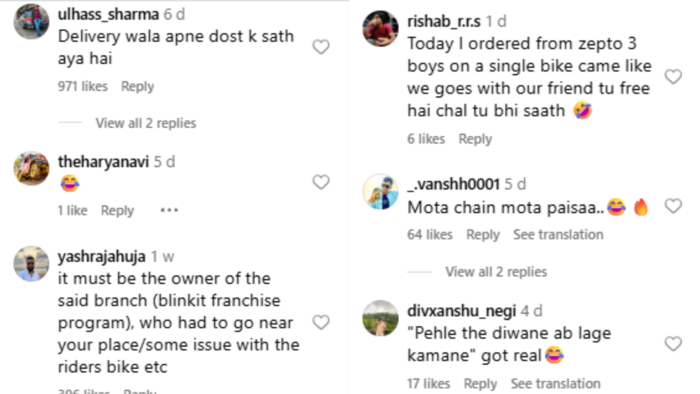Viewport: 700px width, 394px height.
Task: Like ulhass_sharma's comment with the heart icon
Action: coord(321,47)
